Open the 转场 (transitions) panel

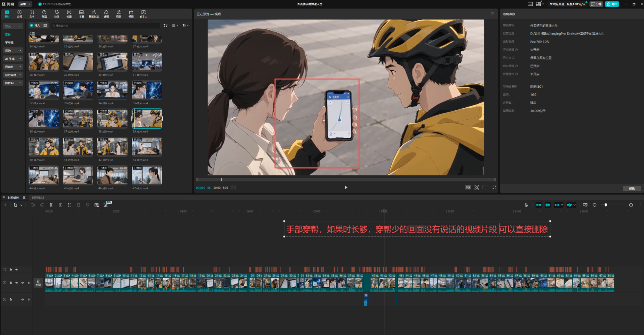pyautogui.click(x=69, y=14)
